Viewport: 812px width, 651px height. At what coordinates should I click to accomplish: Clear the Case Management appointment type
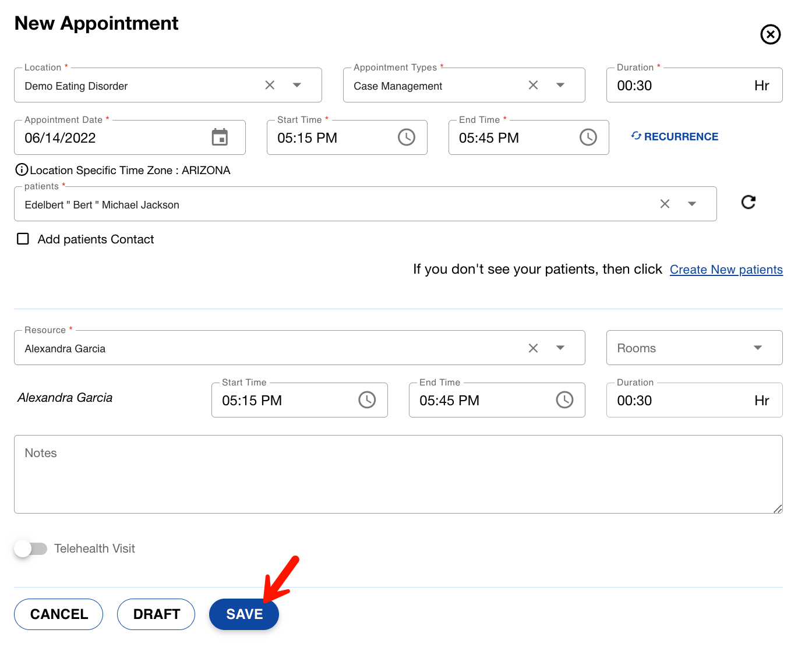[533, 85]
